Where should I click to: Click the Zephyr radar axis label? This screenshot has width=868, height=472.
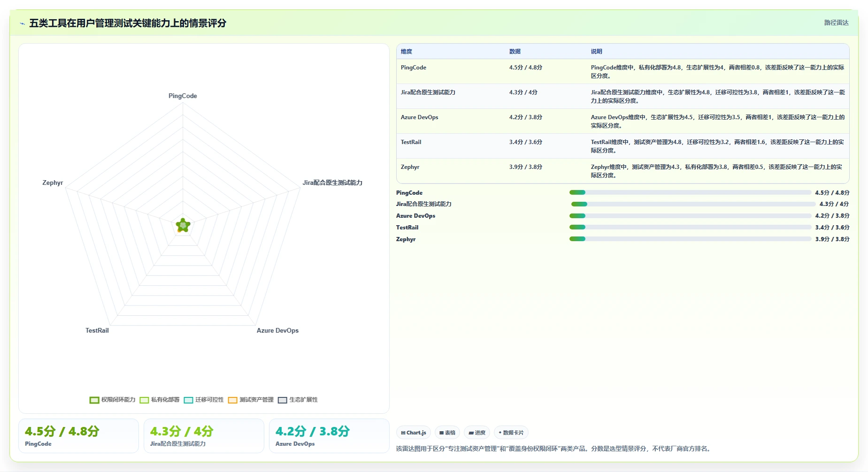53,183
